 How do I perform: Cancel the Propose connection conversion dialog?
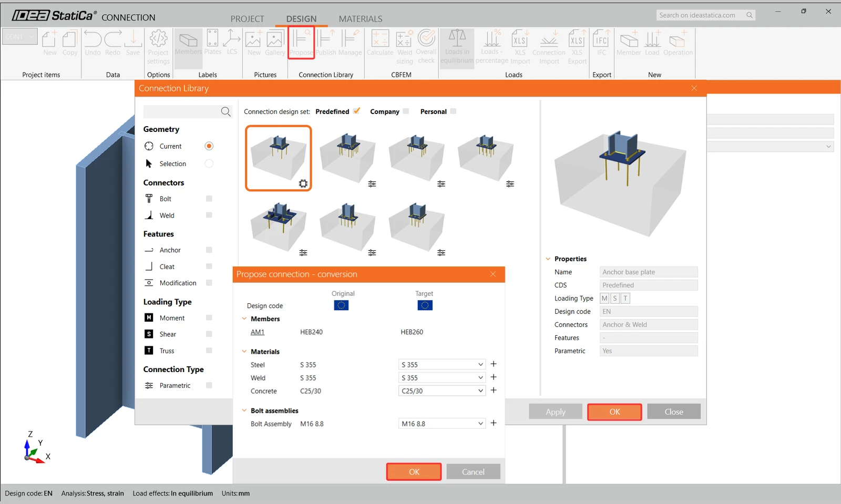(473, 472)
